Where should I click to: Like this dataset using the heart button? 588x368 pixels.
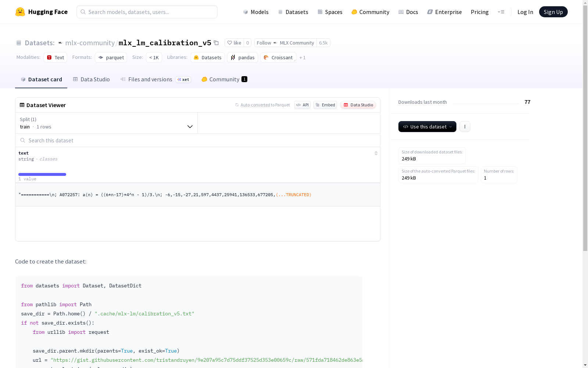pyautogui.click(x=234, y=43)
